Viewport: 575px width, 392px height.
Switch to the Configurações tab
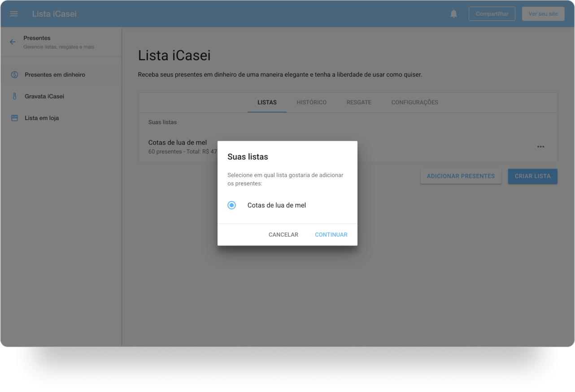tap(414, 103)
